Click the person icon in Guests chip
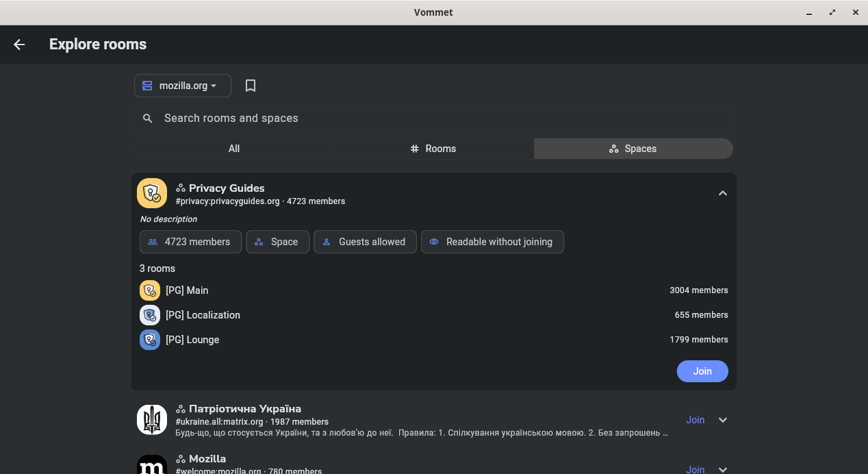The image size is (868, 474). tap(327, 242)
